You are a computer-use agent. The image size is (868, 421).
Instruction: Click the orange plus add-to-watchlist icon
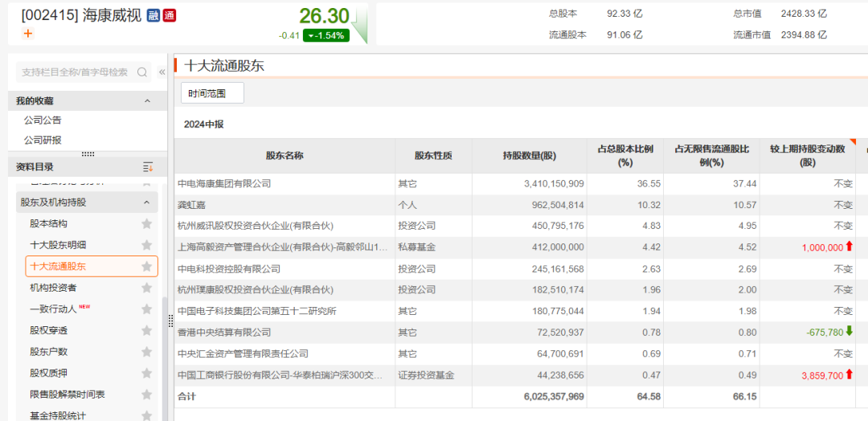28,34
